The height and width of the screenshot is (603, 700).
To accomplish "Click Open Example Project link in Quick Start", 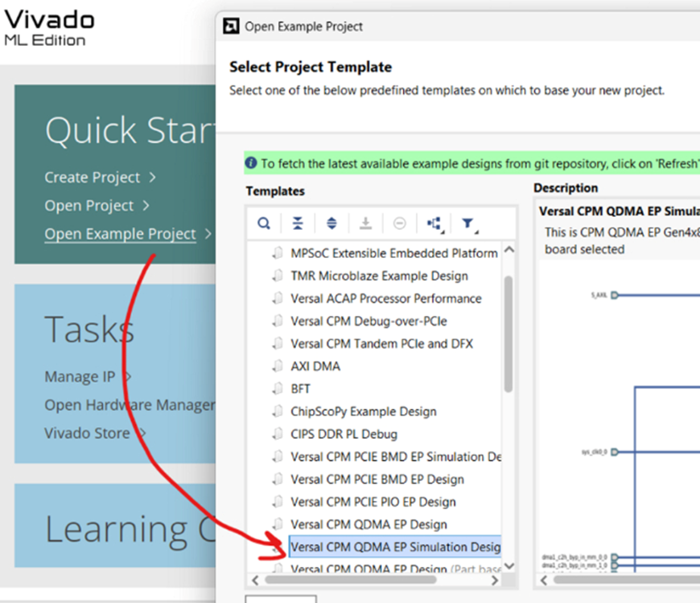I will pos(120,234).
